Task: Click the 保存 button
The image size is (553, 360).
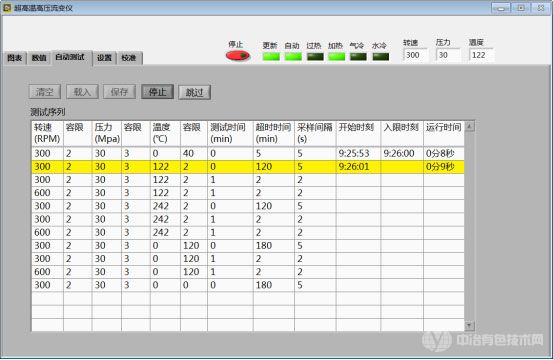Action: tap(120, 92)
